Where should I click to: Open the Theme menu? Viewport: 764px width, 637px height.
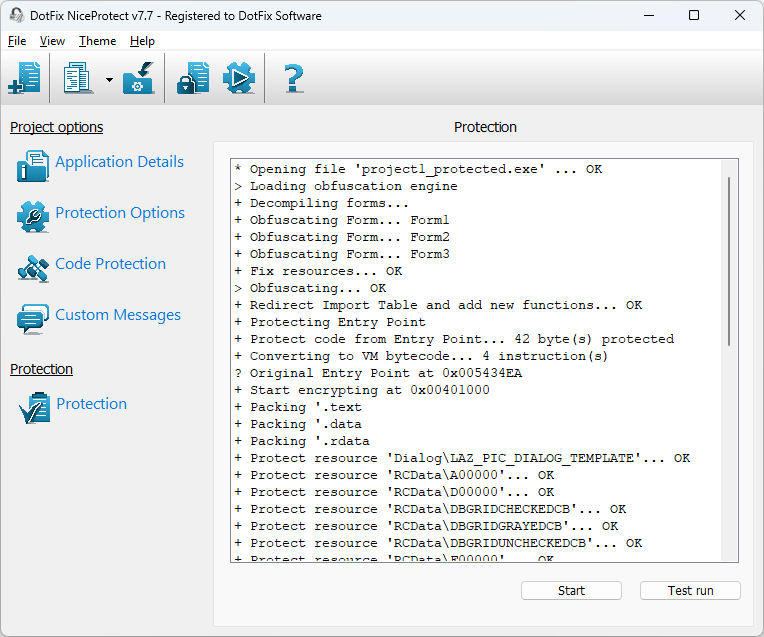pos(97,41)
